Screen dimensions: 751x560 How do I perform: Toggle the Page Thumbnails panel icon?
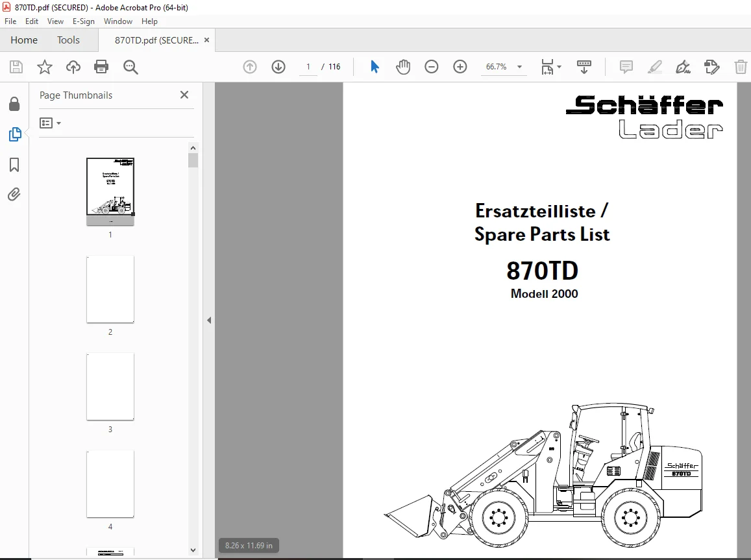click(x=15, y=134)
